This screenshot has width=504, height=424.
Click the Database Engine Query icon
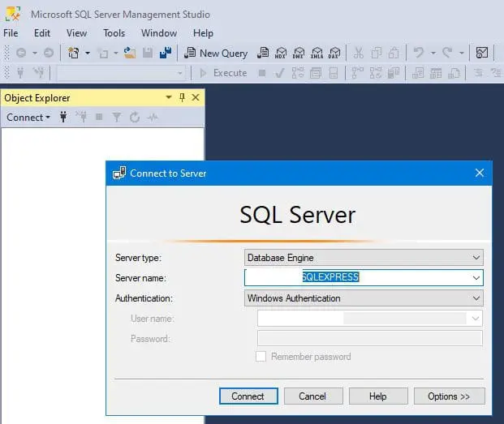pos(263,53)
